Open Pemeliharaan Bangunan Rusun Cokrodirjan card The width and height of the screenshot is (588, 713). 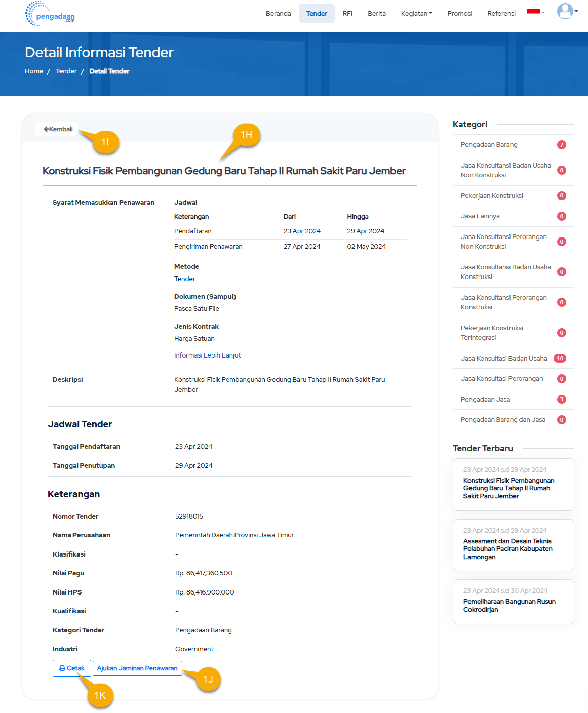[x=514, y=602]
